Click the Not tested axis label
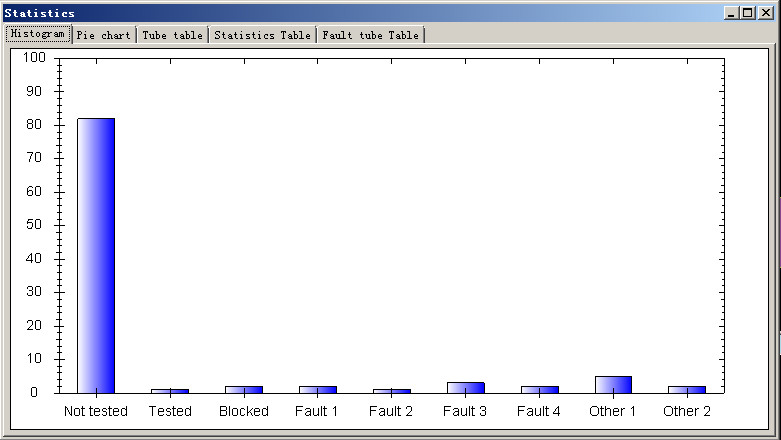The image size is (781, 440). click(96, 411)
